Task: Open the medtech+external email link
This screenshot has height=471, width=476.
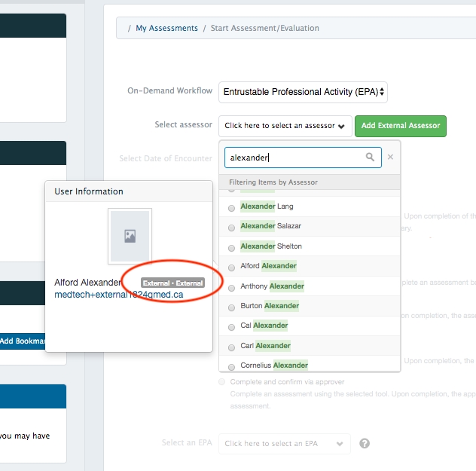Action: [118, 295]
